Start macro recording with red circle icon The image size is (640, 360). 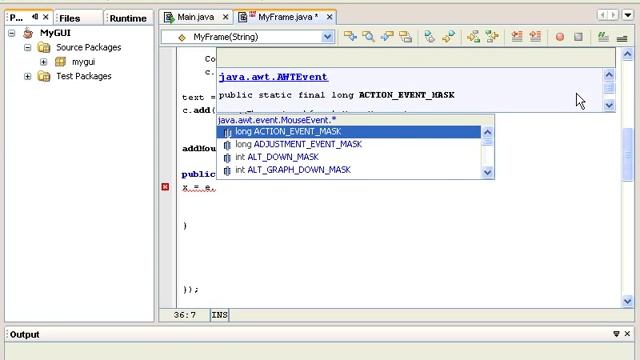click(560, 37)
